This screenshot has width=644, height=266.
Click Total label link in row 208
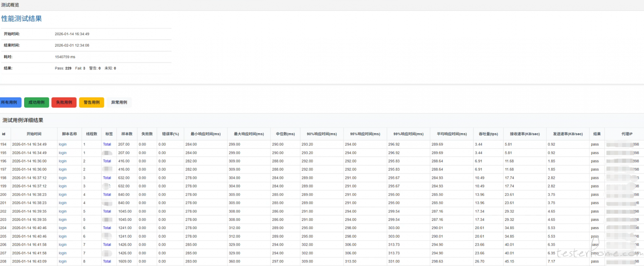pos(107,261)
